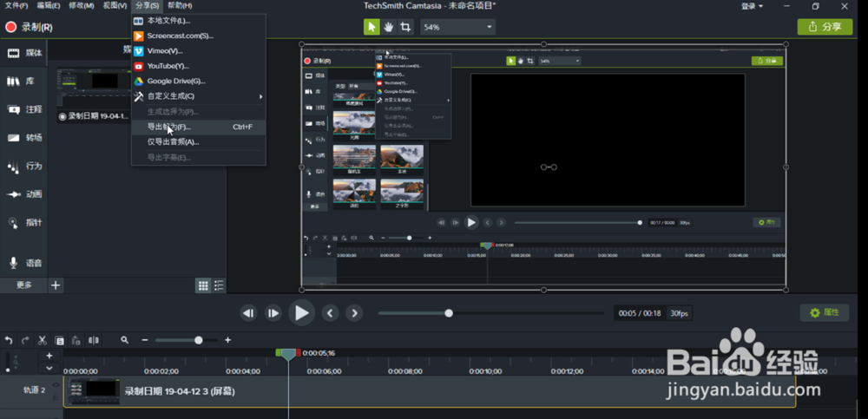Zoom out timeline with minus button
This screenshot has width=868, height=419.
click(145, 340)
